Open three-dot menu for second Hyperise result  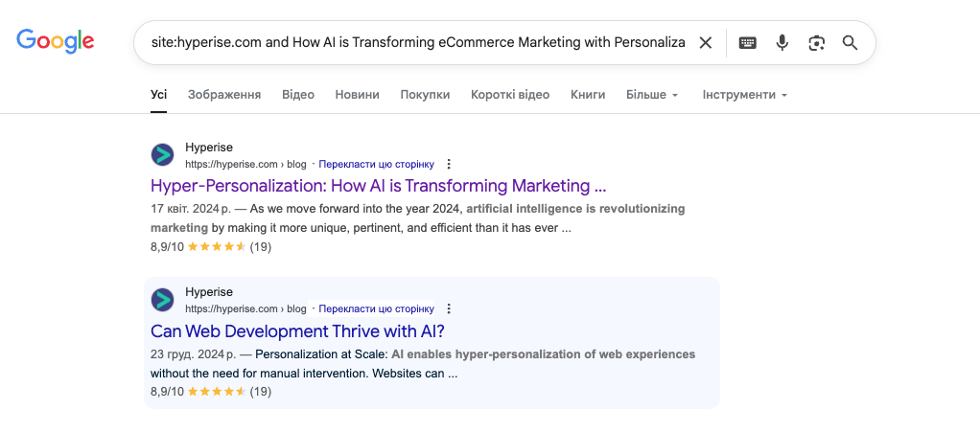click(449, 308)
